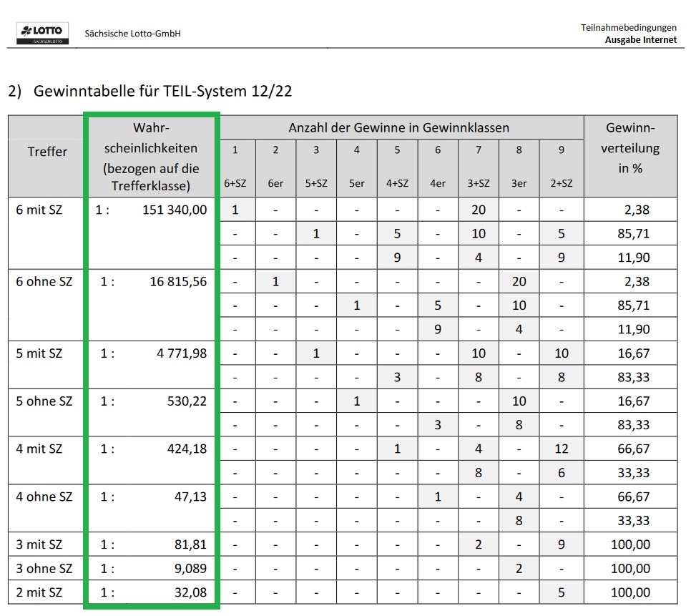691x616 pixels.
Task: Select the '3 ohne SZ' row label
Action: (44, 568)
